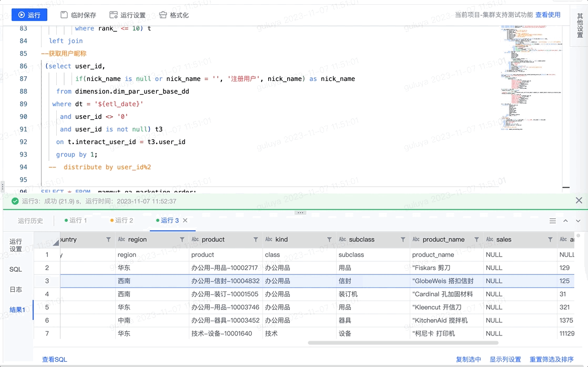Filter the sales column
The height and width of the screenshot is (367, 588).
(550, 240)
